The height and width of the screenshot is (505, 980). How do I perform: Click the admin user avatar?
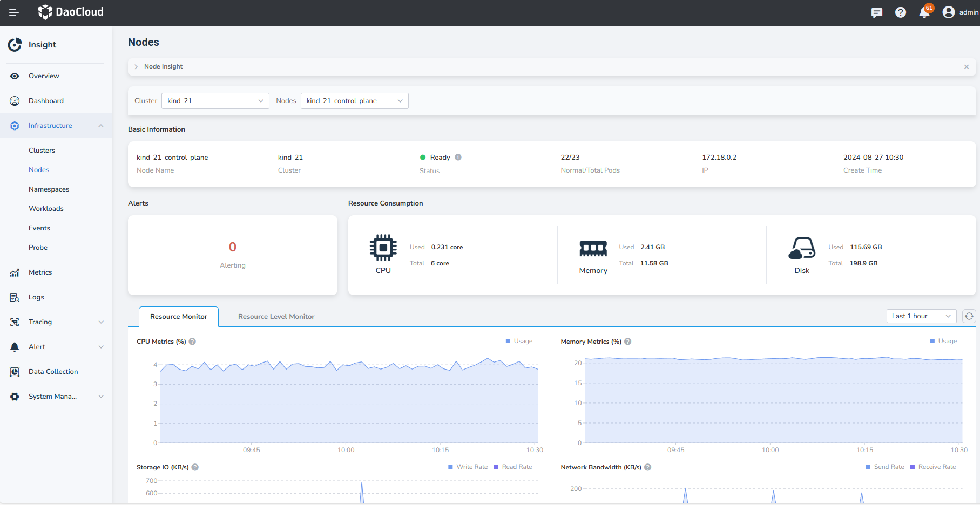949,12
